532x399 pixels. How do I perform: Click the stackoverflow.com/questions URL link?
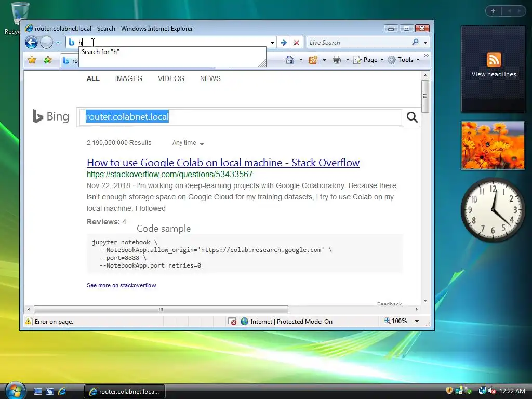[x=170, y=175]
